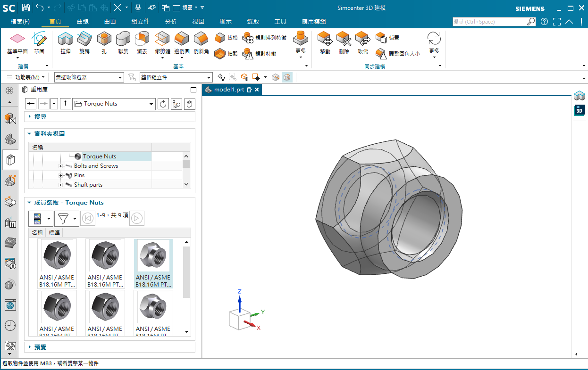Toggle the highlighted view style icon in selection bar
588x370 pixels.
click(287, 77)
